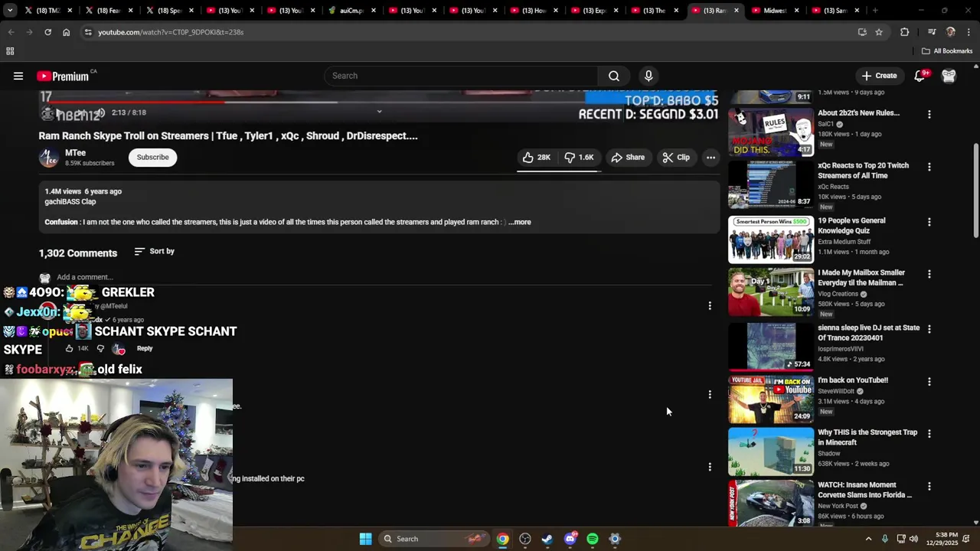Go to YouTube Premium home logo

click(64, 76)
